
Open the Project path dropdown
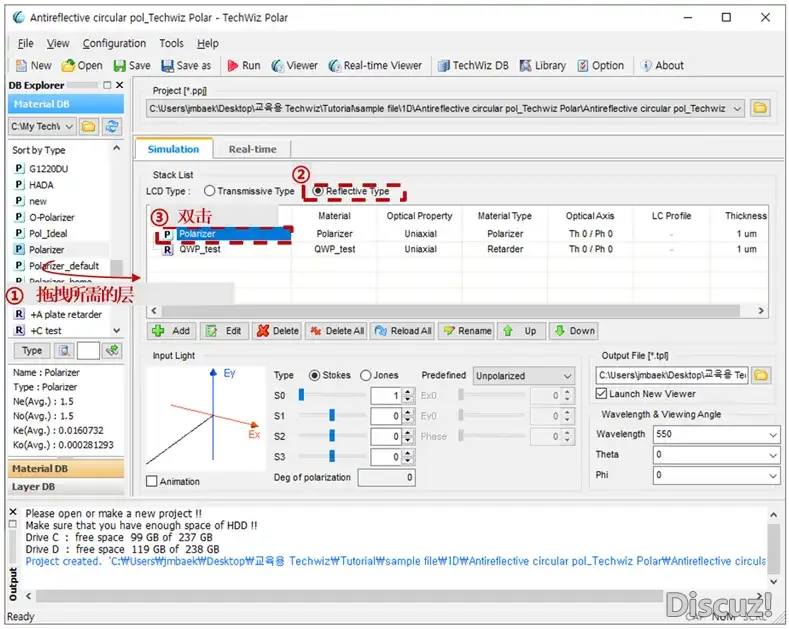(737, 109)
